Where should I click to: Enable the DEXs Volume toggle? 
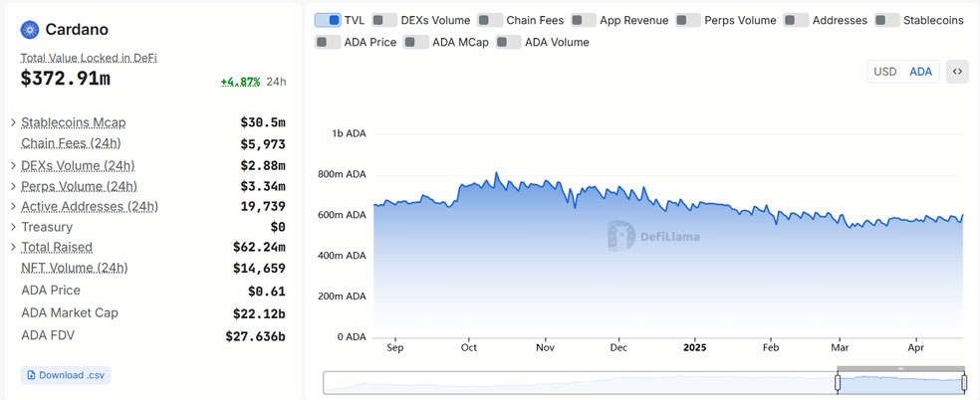pos(384,20)
